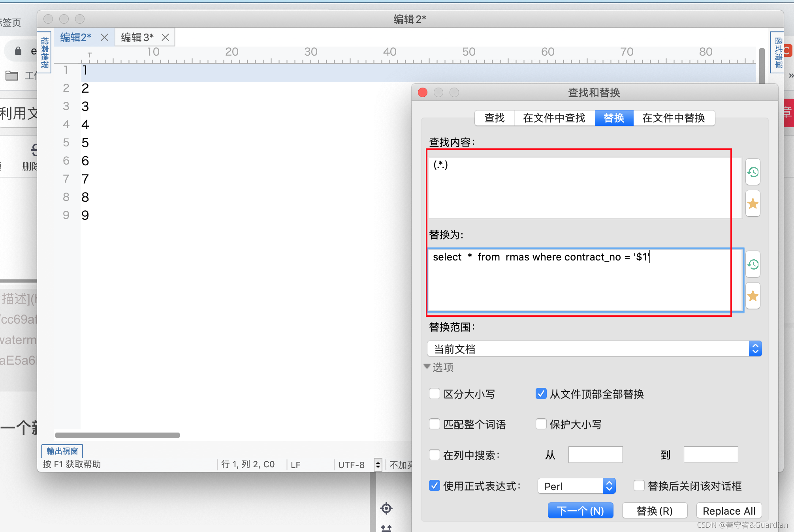
Task: Switch to 在文件中查找 tab
Action: point(554,118)
